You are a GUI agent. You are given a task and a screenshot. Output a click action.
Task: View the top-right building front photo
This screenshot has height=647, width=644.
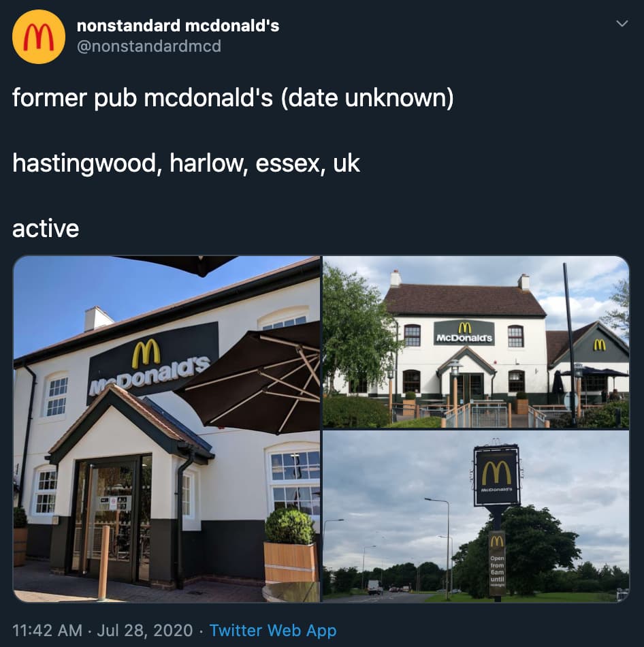pyautogui.click(x=476, y=342)
